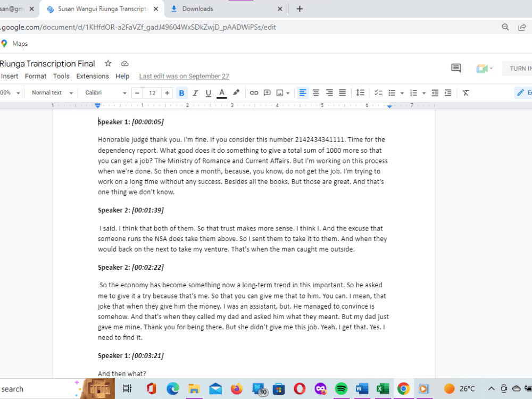Select right align
This screenshot has width=532, height=399.
tap(329, 93)
